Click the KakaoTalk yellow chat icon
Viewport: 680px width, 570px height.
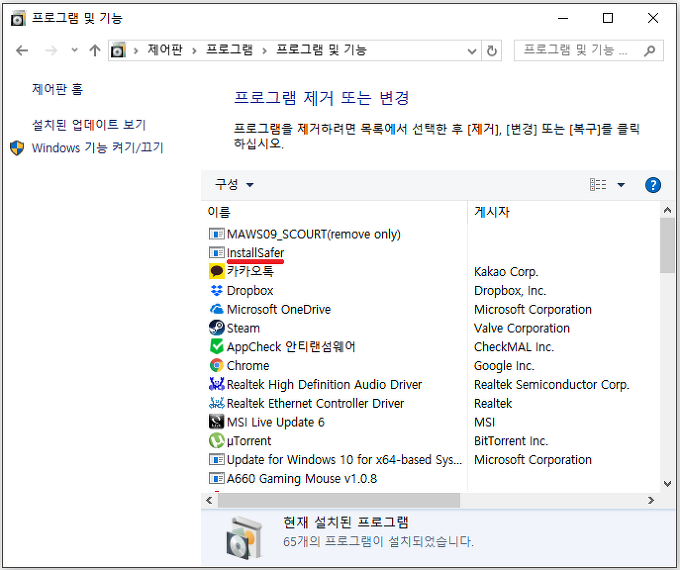tap(216, 272)
